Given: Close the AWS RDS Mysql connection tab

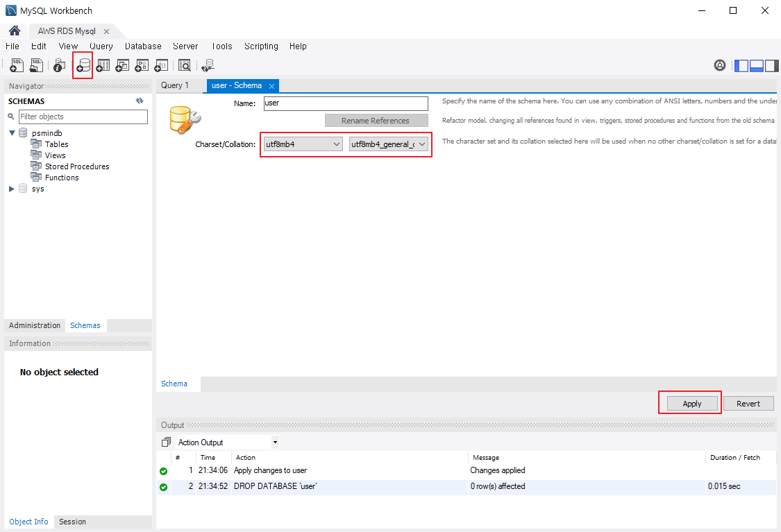Looking at the screenshot, I should (x=107, y=31).
